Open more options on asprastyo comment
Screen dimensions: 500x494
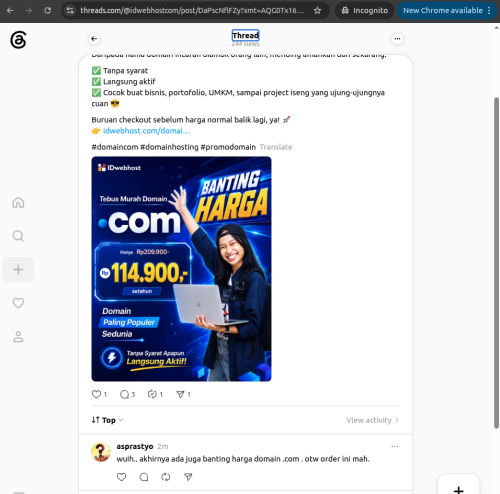coord(395,446)
